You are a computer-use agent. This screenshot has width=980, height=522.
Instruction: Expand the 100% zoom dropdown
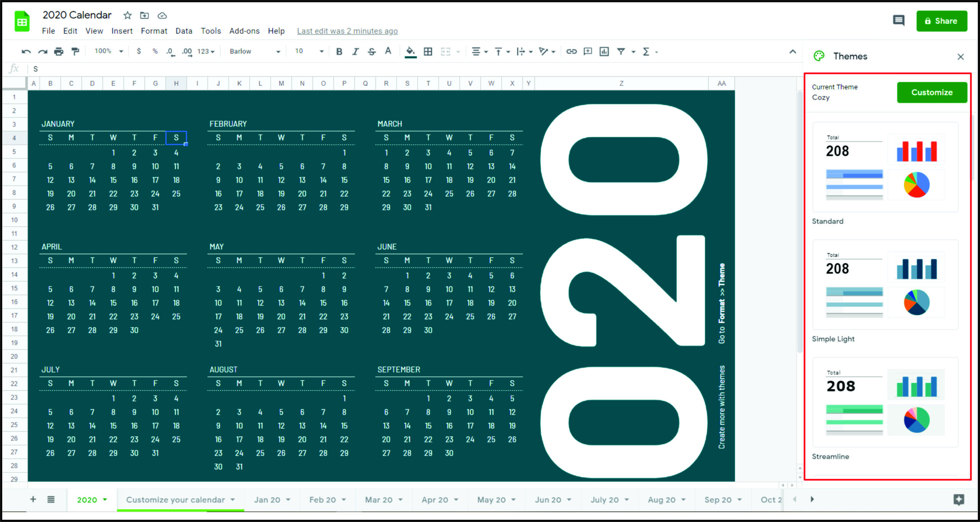(x=109, y=51)
